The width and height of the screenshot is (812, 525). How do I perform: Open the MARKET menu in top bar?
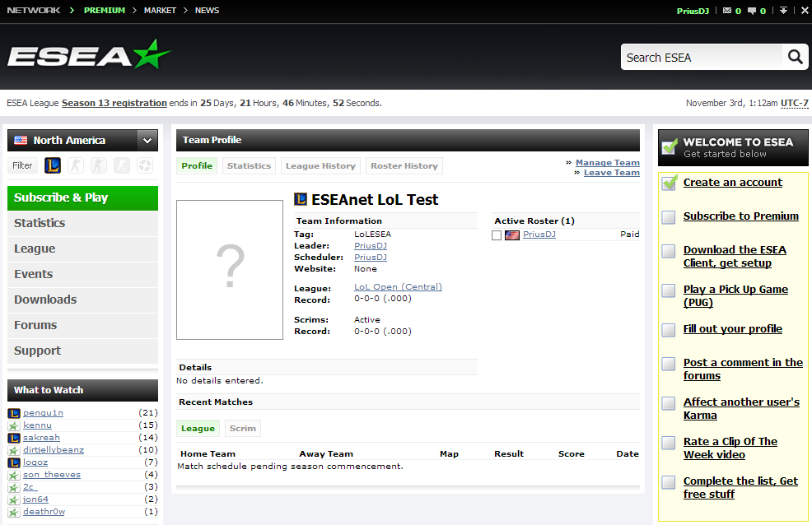160,11
